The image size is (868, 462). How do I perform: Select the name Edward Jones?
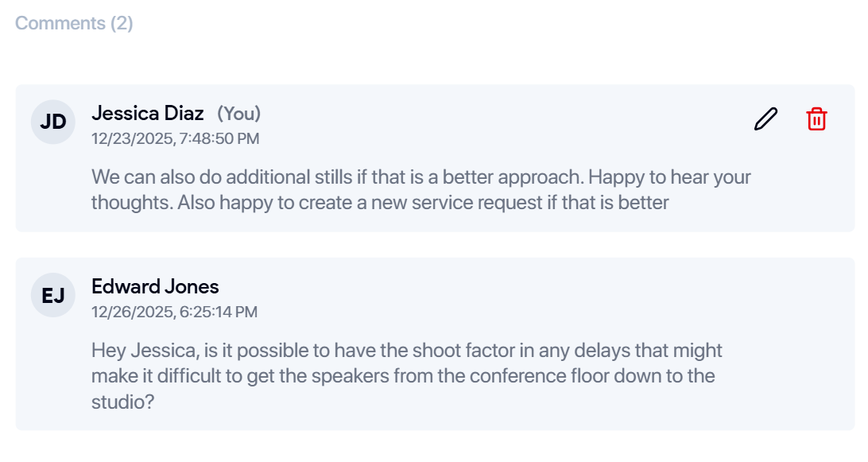pos(155,286)
